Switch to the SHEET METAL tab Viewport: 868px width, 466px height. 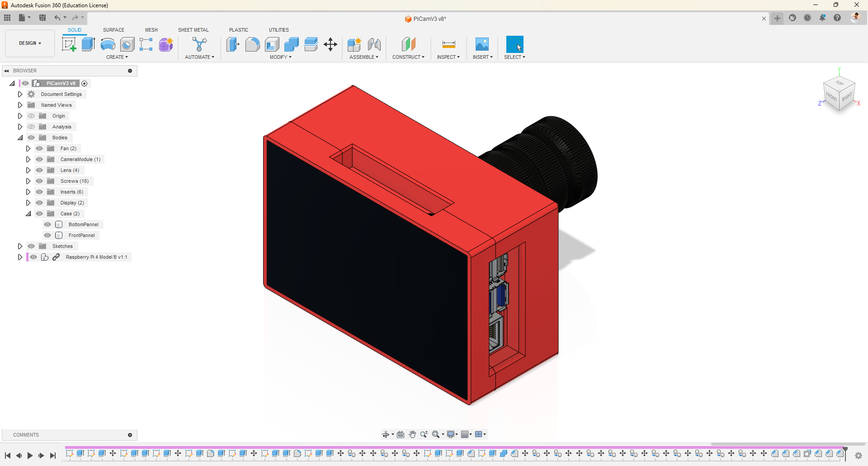click(x=193, y=30)
